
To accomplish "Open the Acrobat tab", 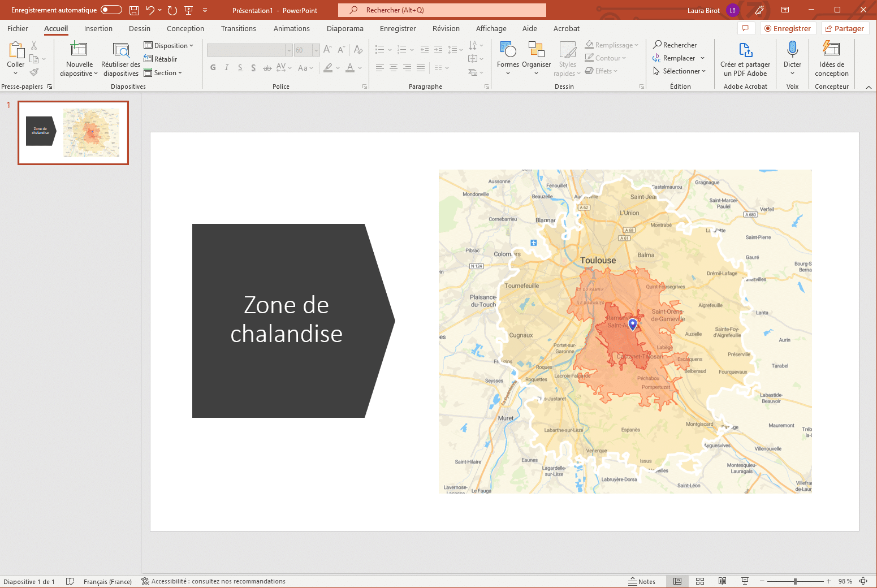I will (567, 28).
